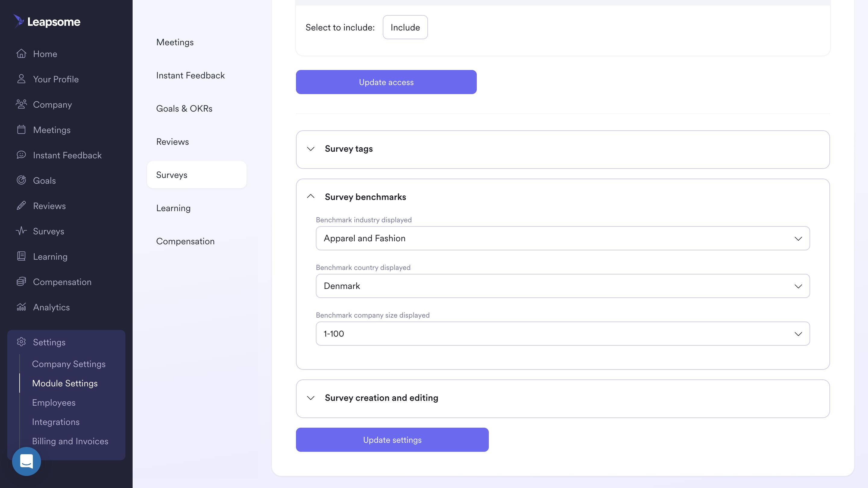Click the Meetings calendar icon in sidebar
Screen dimensions: 868x488
coord(21,129)
